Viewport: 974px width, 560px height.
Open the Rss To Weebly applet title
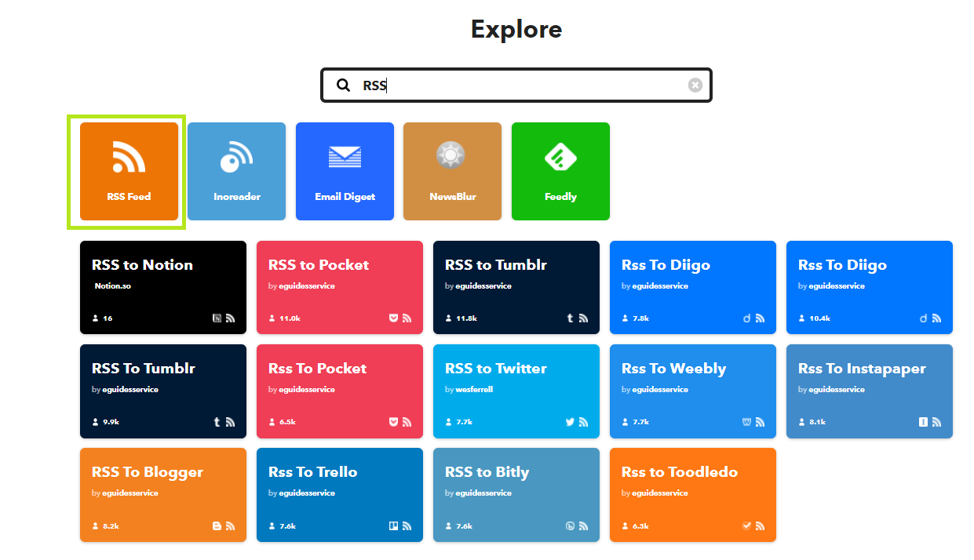[673, 369]
